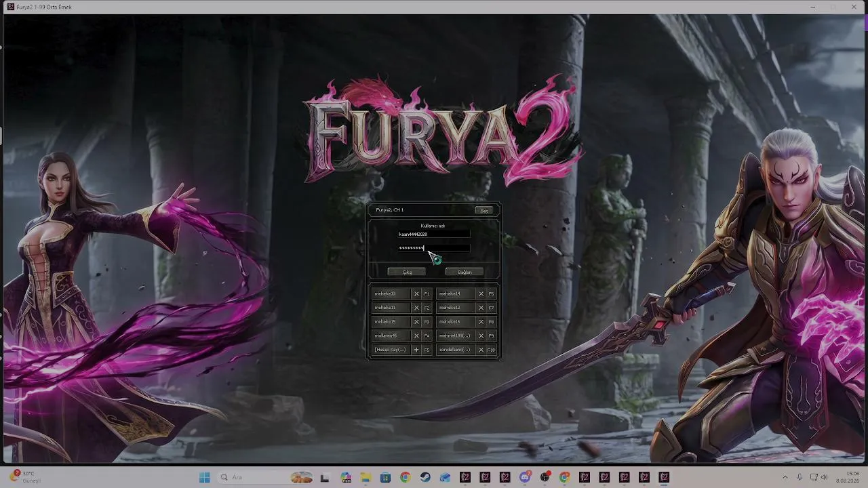868x488 pixels.
Task: Delete saved account mehake15
Action: tap(416, 322)
